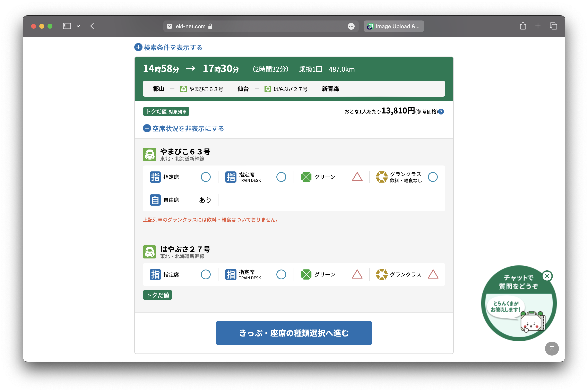Click the 13,810円 reference price
588x392 pixels.
398,111
